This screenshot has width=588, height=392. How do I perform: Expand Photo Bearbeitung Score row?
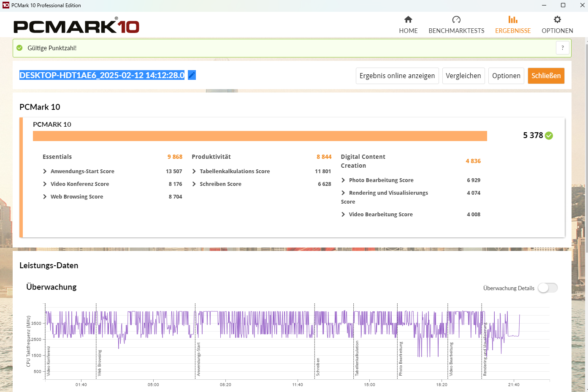[343, 180]
